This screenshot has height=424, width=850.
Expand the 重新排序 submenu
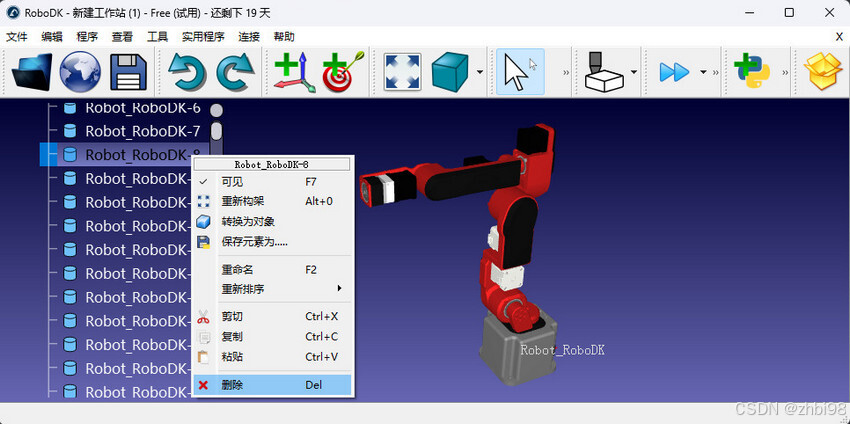pos(274,289)
